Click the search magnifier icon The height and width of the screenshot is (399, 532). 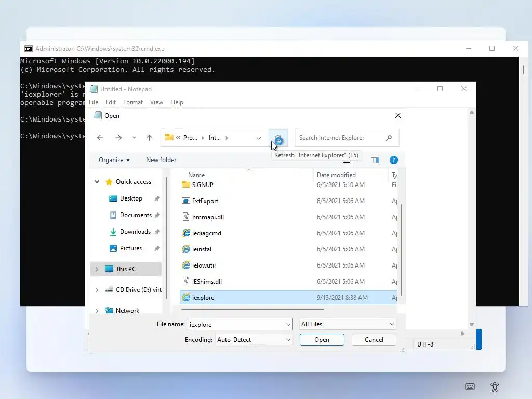pos(389,138)
